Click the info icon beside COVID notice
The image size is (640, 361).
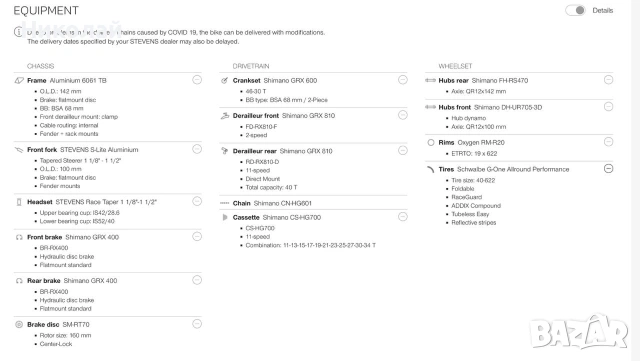point(18,32)
